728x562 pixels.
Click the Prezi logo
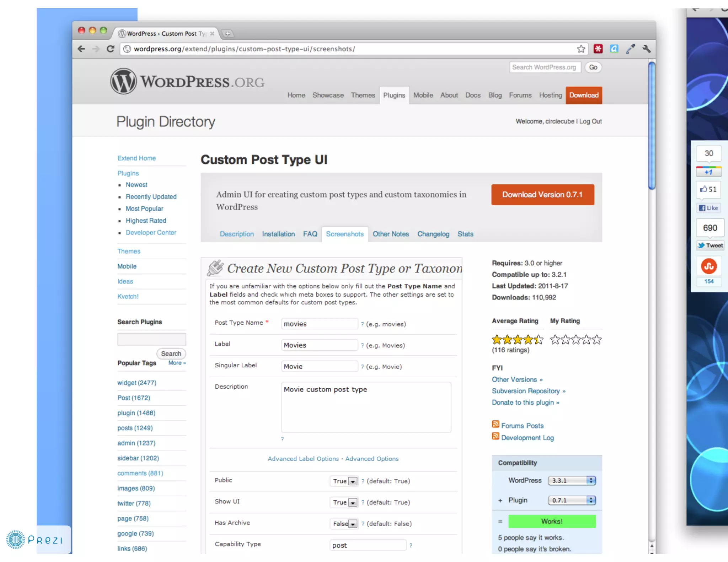click(x=34, y=540)
